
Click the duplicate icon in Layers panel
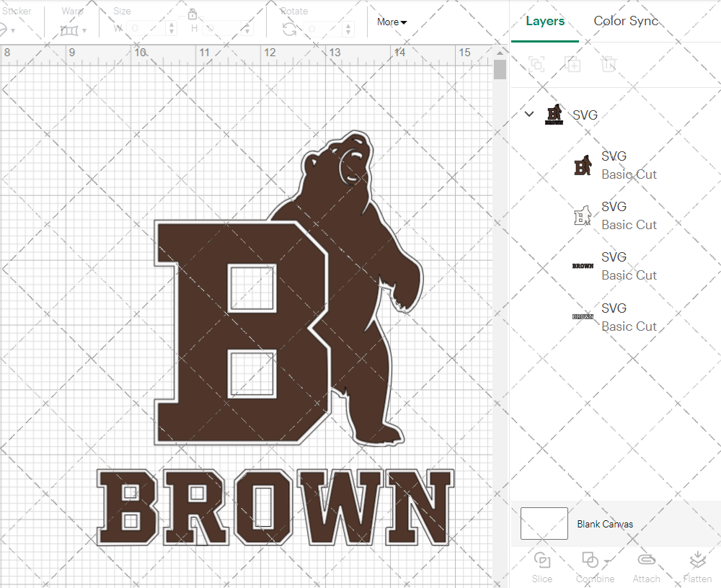574,64
